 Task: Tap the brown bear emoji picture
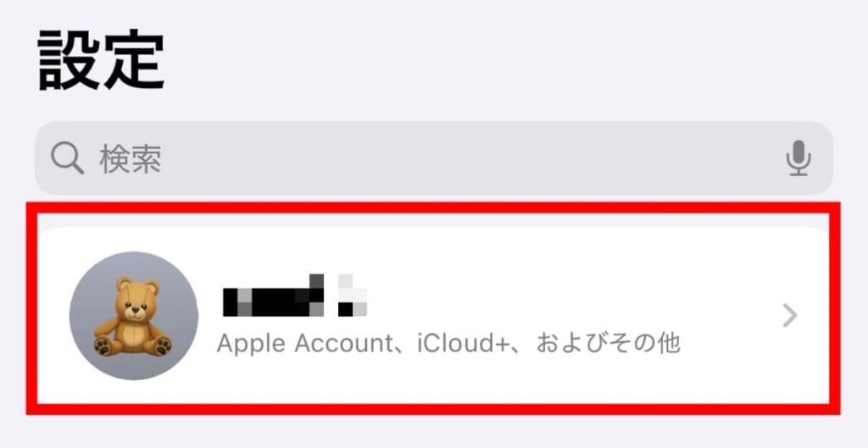coord(133,317)
